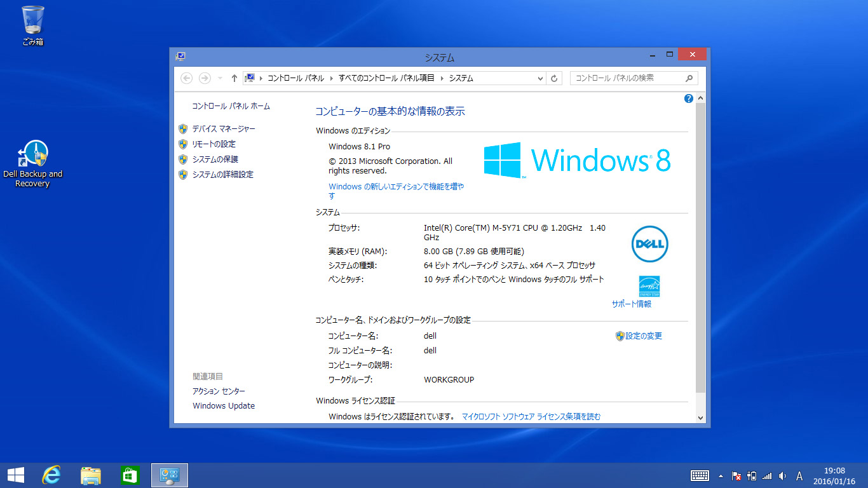Click the Windows Start button

coord(16,475)
